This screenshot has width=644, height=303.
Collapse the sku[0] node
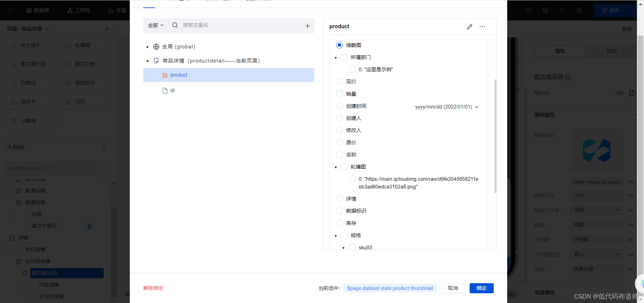click(x=343, y=248)
